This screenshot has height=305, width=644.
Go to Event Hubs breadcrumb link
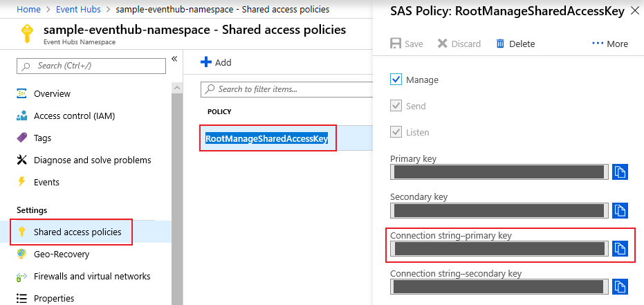[x=78, y=9]
